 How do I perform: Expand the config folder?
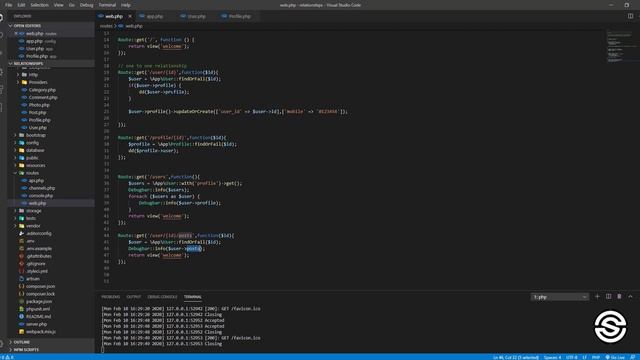pyautogui.click(x=32, y=143)
